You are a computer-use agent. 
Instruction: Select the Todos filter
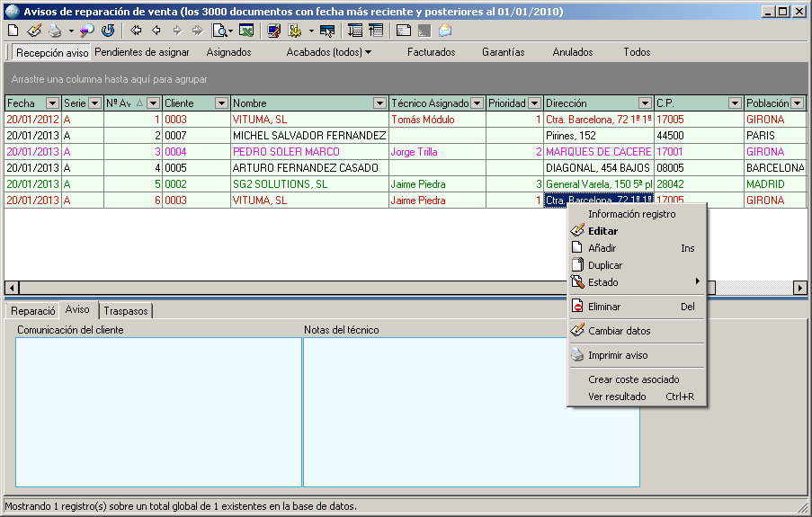(637, 52)
